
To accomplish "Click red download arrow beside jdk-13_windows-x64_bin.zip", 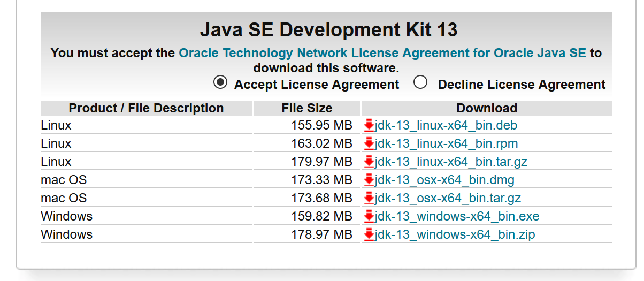I will pyautogui.click(x=369, y=235).
